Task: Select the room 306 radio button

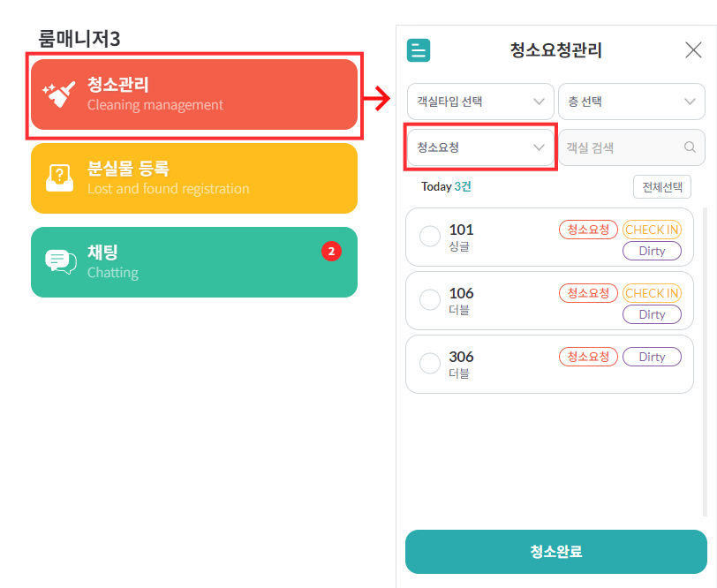Action: click(430, 364)
